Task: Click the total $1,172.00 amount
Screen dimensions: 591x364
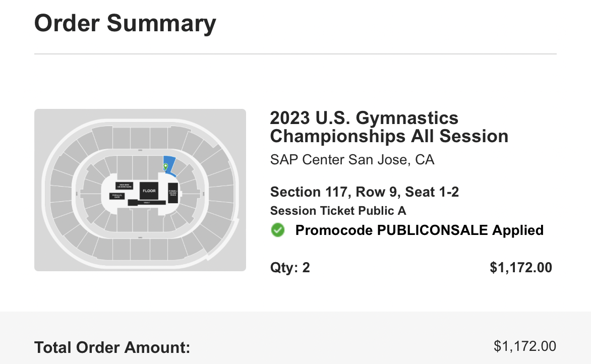Action: click(524, 346)
